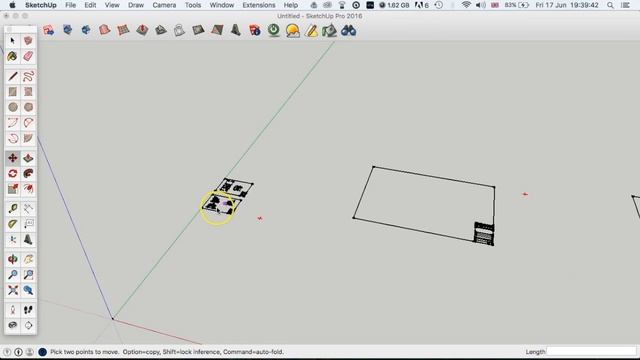
Task: Choose the Make Component tool
Action: (28, 41)
